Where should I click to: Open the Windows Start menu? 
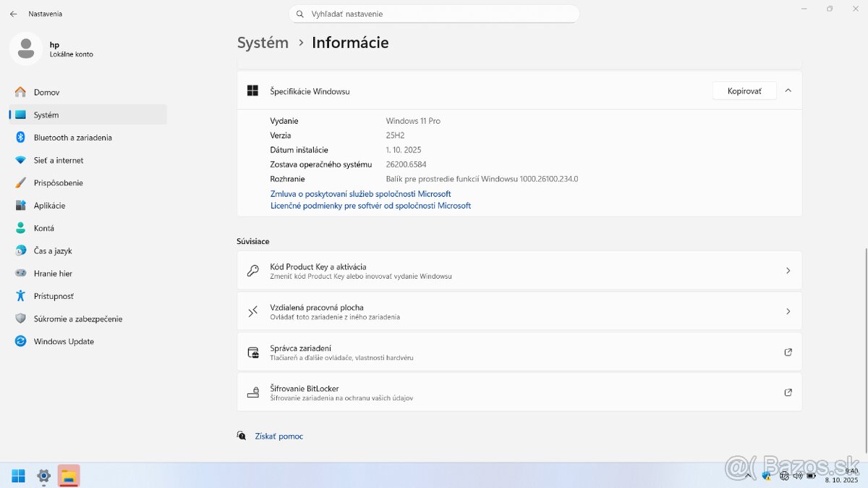coord(18,476)
